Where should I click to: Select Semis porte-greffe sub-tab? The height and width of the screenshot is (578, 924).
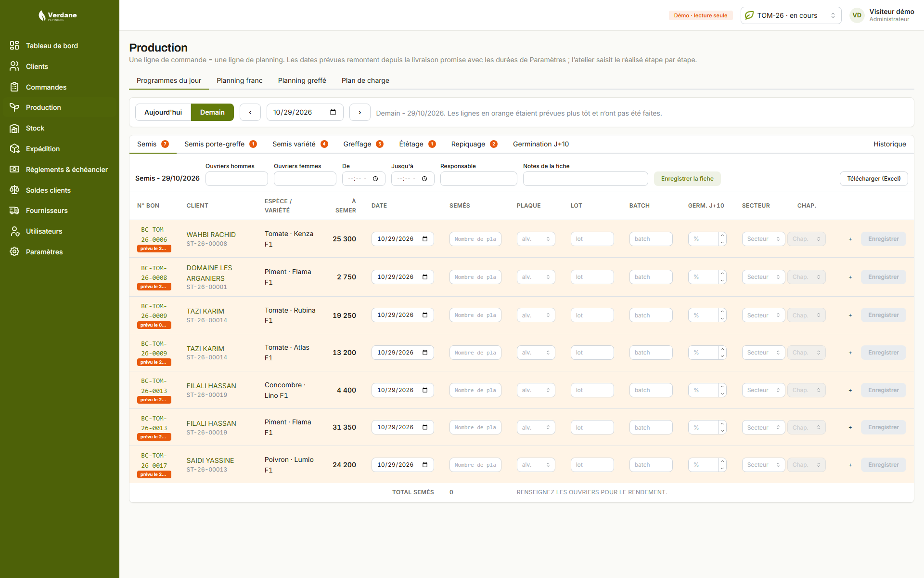click(220, 144)
